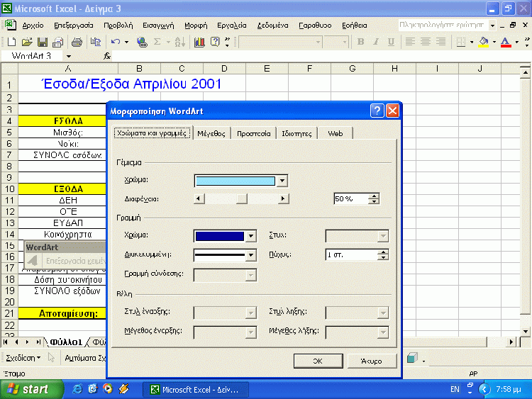Switch to the Μέγεθος tab

[x=211, y=133]
